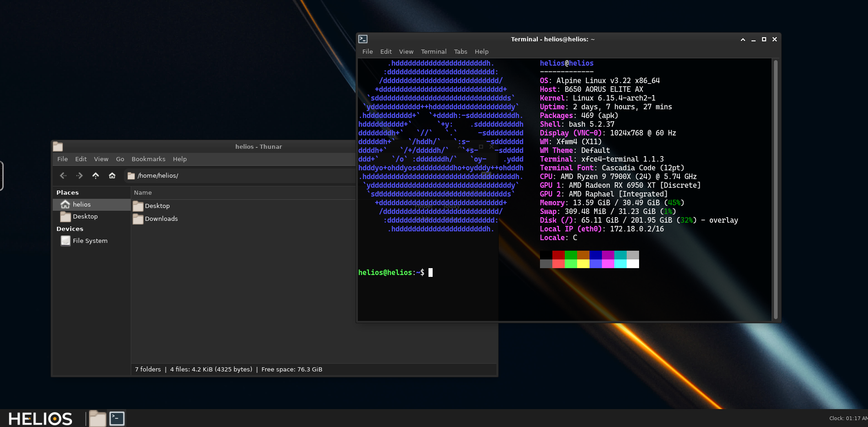Open Terminal Help menu
This screenshot has height=427, width=868.
pos(482,51)
